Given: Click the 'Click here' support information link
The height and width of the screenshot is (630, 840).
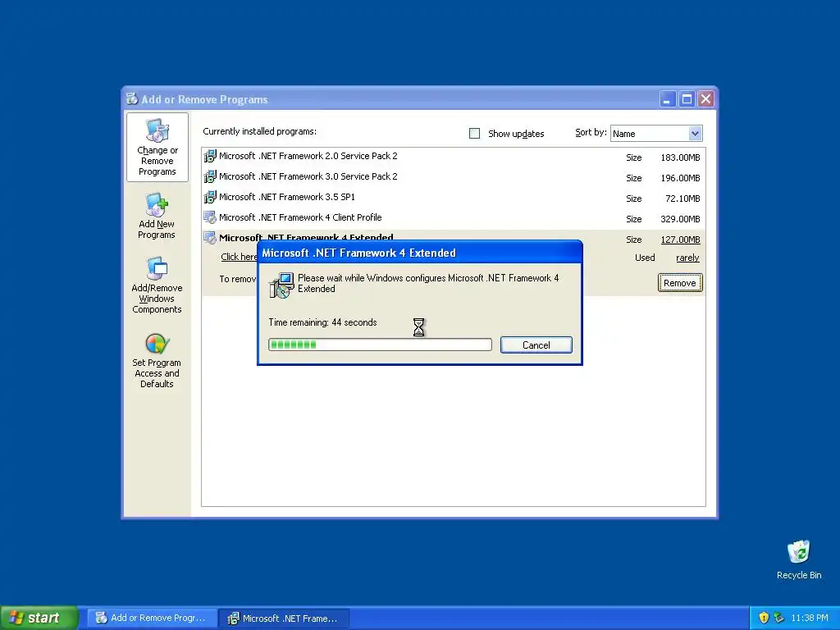Looking at the screenshot, I should tap(239, 257).
